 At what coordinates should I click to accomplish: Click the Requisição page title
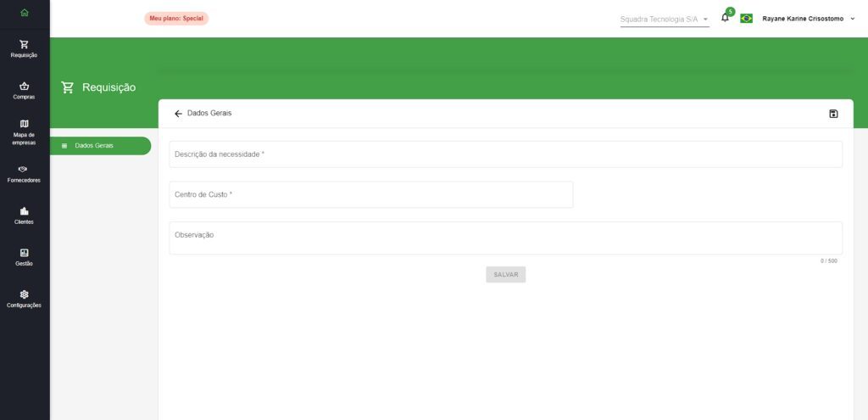click(109, 87)
